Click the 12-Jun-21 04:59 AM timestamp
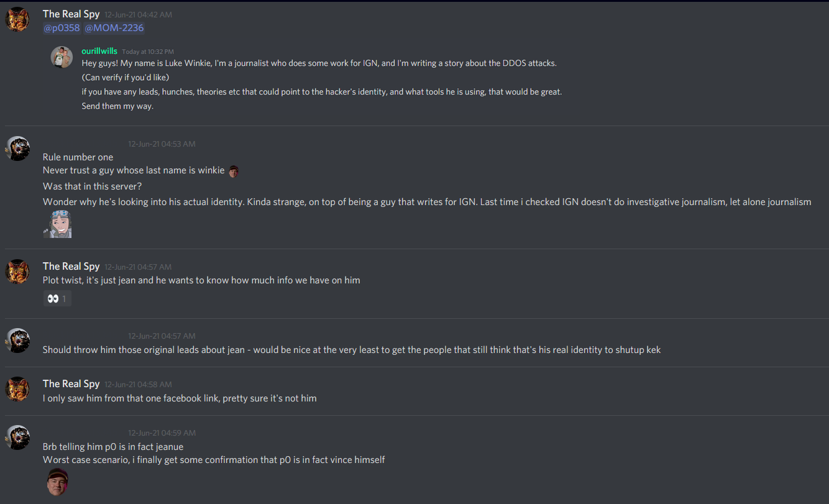Viewport: 829px width, 504px height. click(162, 433)
